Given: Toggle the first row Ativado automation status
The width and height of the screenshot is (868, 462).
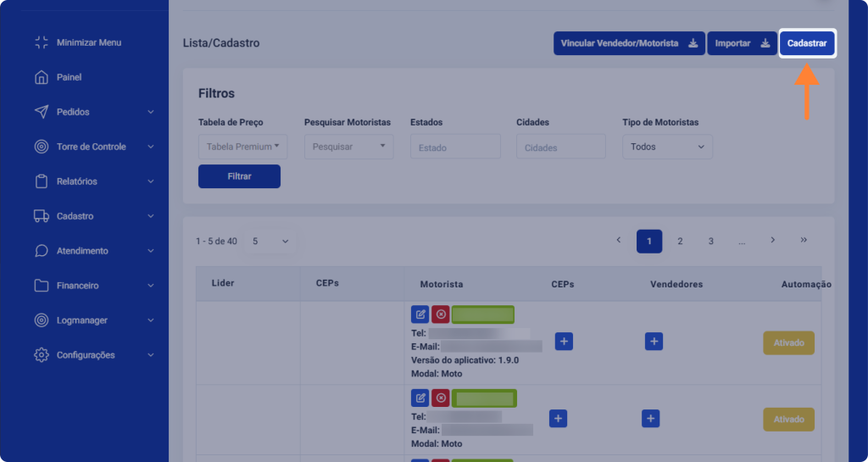Looking at the screenshot, I should (x=788, y=343).
